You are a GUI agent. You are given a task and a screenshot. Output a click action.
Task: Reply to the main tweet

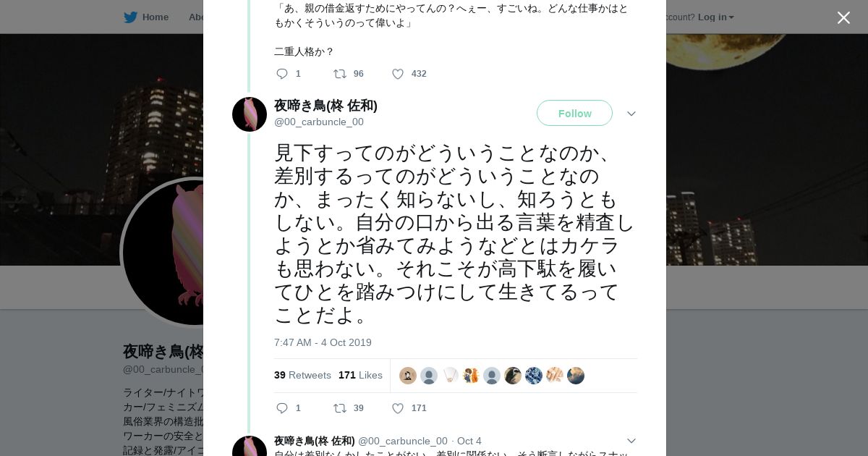(282, 408)
